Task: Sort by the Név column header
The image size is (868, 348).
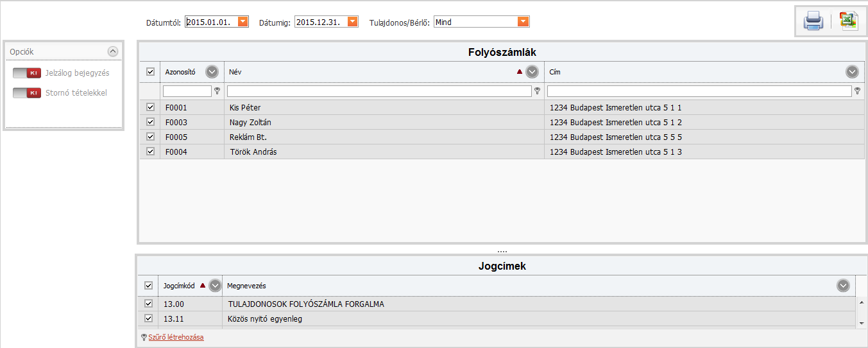Action: (235, 72)
